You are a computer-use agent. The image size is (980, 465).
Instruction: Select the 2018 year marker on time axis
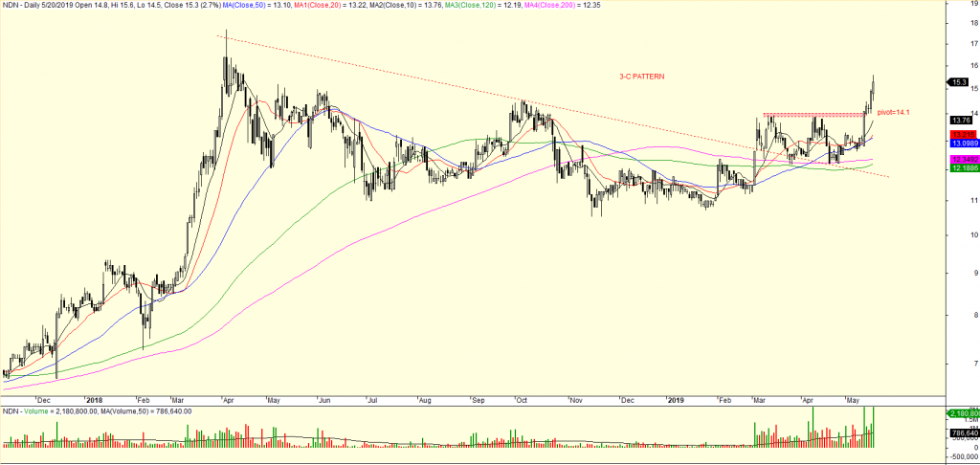(93, 399)
